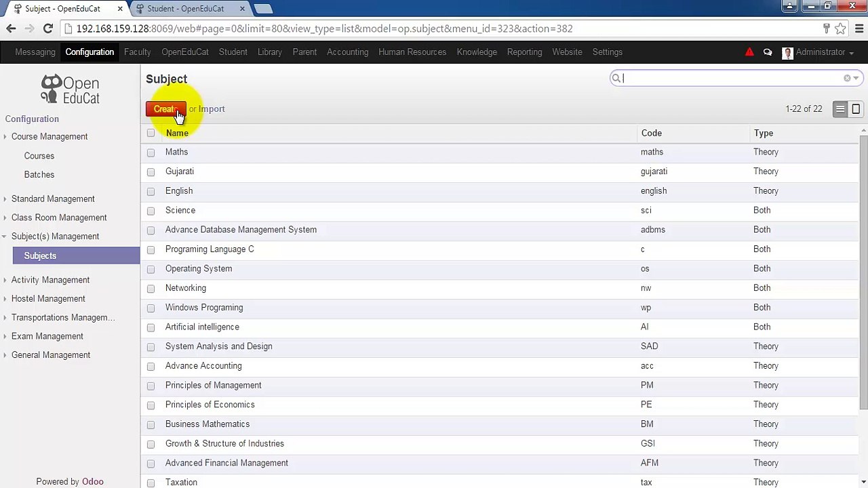
Task: Tick the Artificial intelligence row checkbox
Action: pyautogui.click(x=151, y=327)
